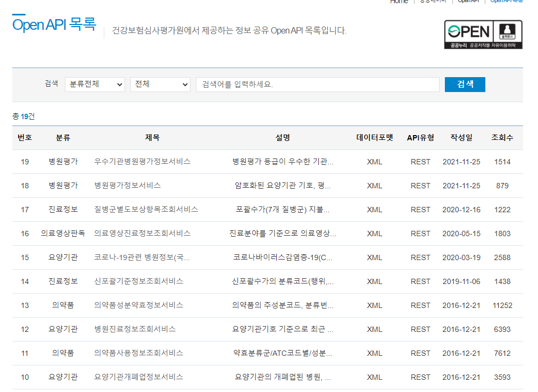Click the OPEN 공공누리 license badge
The width and height of the screenshot is (538, 392).
(483, 34)
